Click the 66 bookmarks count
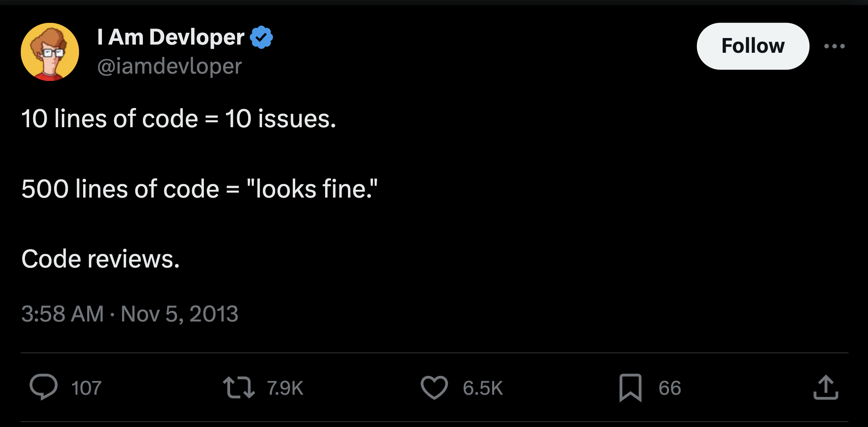This screenshot has height=427, width=868. 670,388
